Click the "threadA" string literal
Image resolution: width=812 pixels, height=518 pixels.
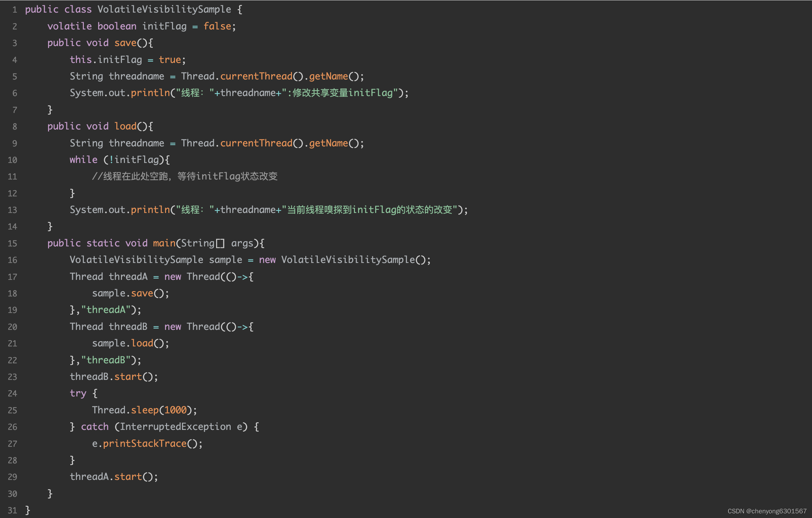(x=106, y=310)
